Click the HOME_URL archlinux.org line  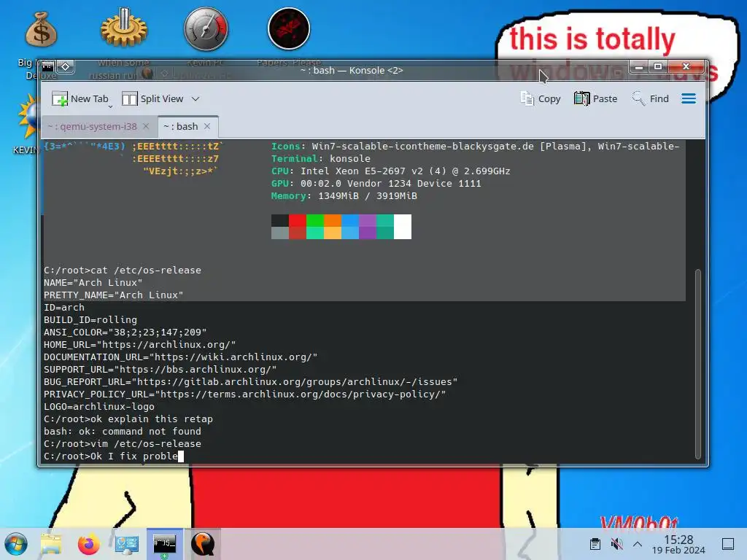tap(139, 344)
